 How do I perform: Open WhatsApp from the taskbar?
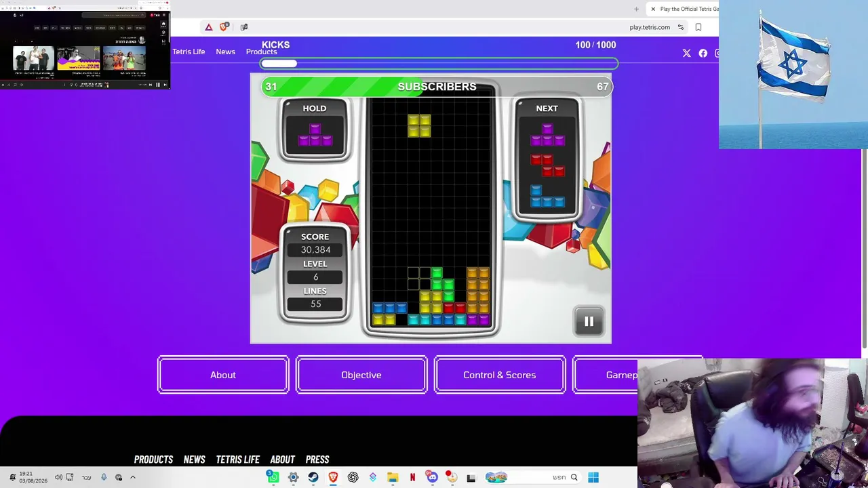coord(273,477)
